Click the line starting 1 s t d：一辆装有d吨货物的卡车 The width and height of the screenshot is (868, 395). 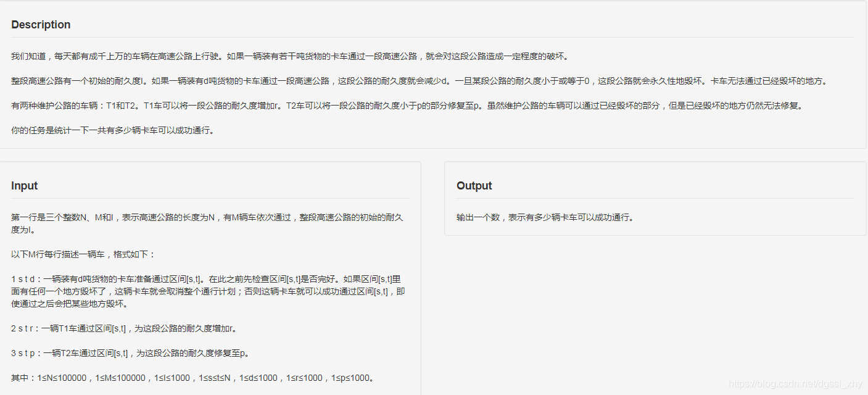coord(208,291)
